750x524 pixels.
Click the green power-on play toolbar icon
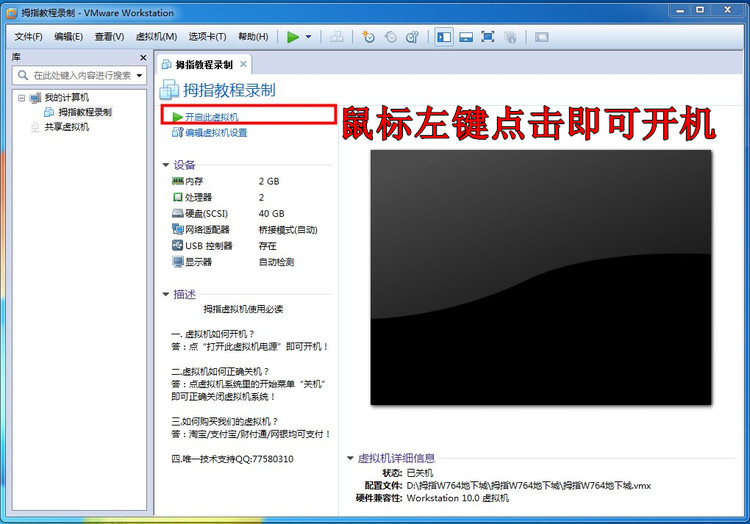pyautogui.click(x=293, y=37)
